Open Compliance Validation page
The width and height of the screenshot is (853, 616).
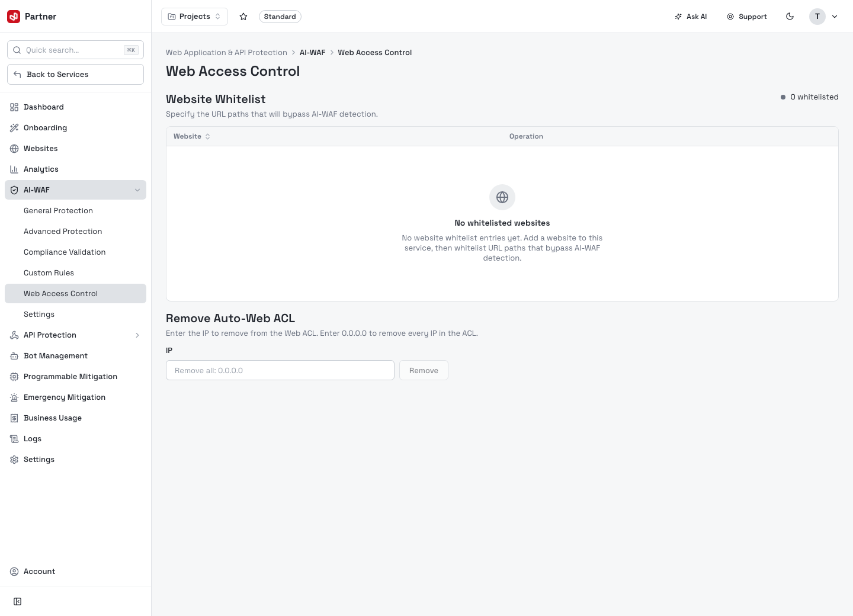[75, 252]
